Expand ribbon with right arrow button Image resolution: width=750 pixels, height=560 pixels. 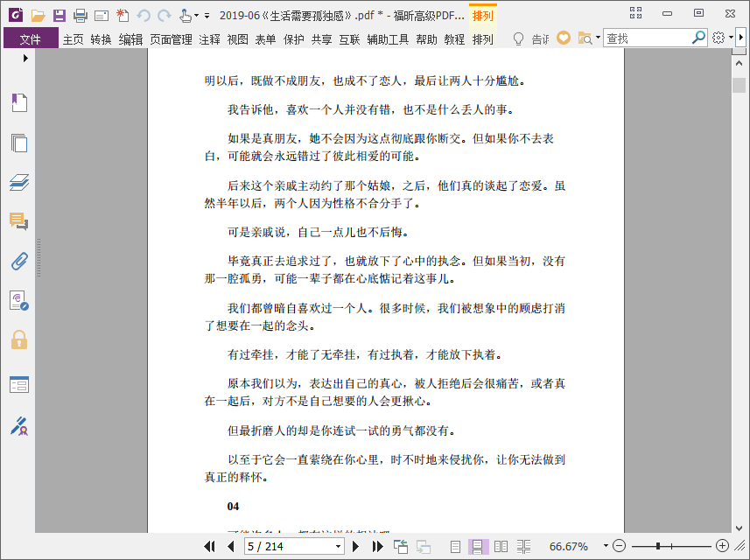741,38
